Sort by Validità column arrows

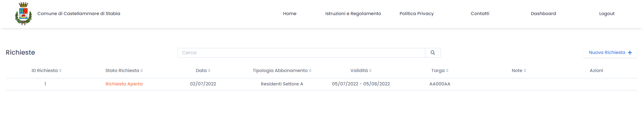370,71
